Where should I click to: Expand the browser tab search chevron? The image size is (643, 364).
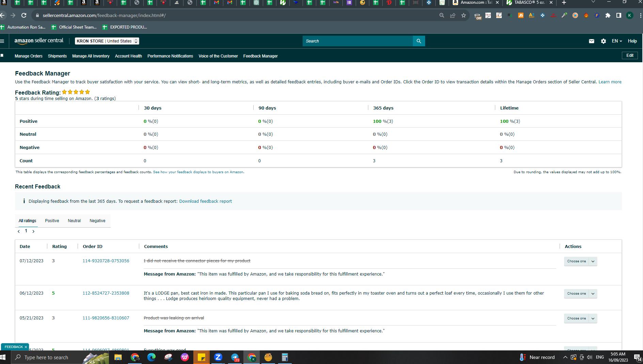pyautogui.click(x=593, y=2)
